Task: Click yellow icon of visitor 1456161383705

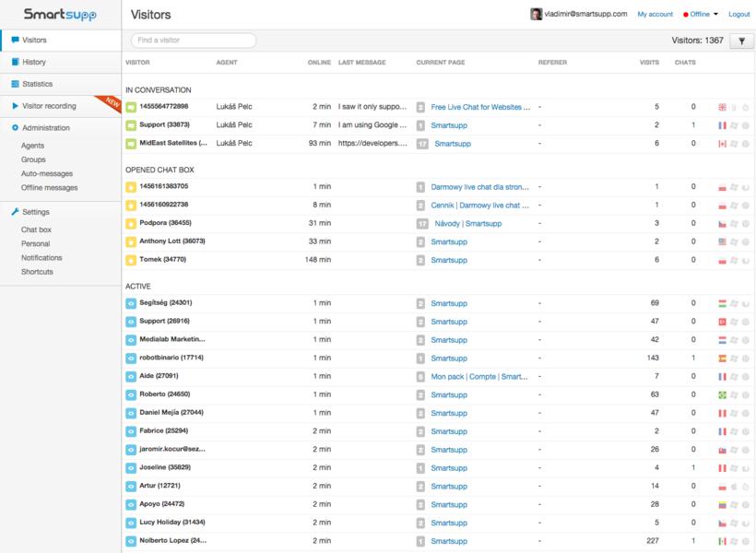Action: click(131, 187)
